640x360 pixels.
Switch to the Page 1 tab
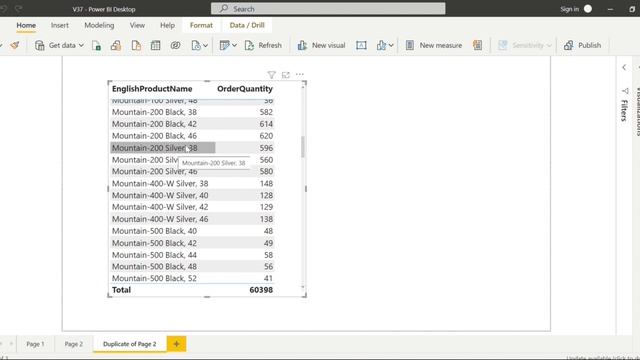coord(35,344)
